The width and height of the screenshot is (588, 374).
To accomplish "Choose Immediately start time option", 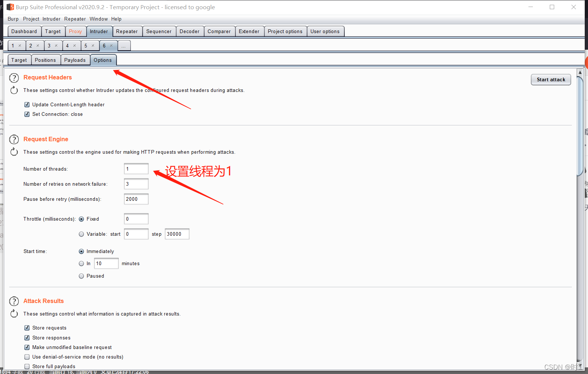I will (81, 251).
